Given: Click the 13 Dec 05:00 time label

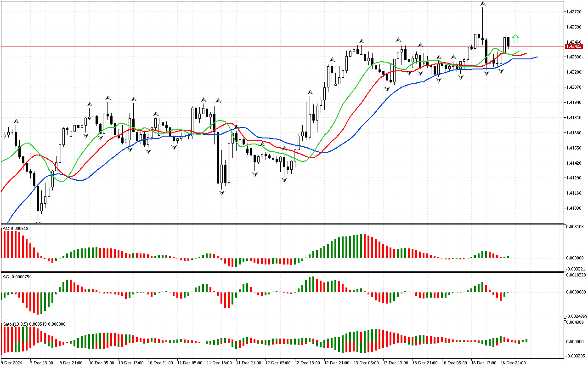Looking at the screenshot, I should point(367,363).
